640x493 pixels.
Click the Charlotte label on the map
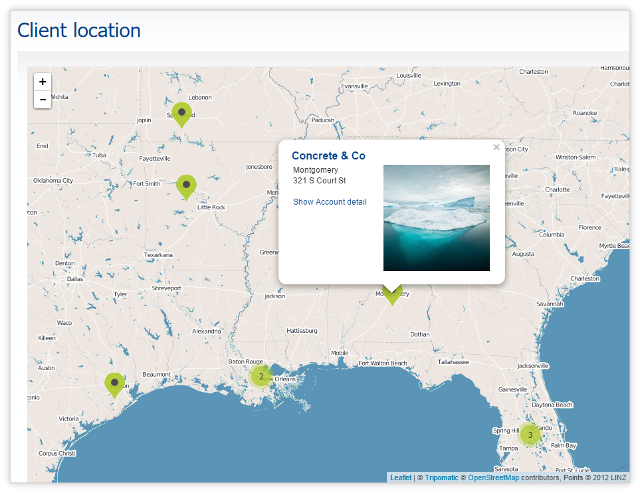pyautogui.click(x=558, y=190)
